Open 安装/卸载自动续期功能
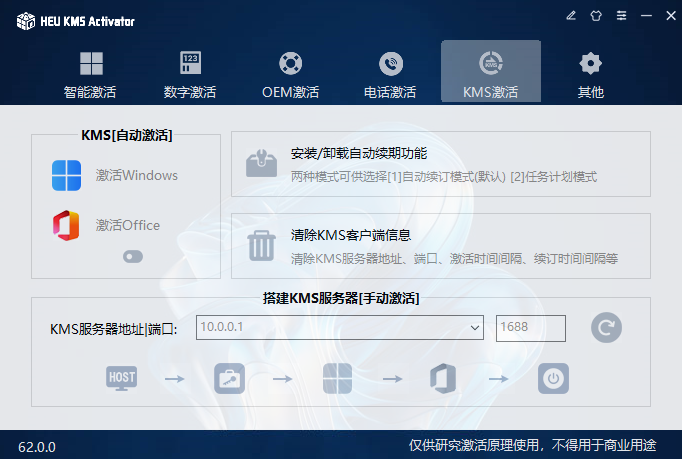Image resolution: width=682 pixels, height=459 pixels. (x=359, y=153)
